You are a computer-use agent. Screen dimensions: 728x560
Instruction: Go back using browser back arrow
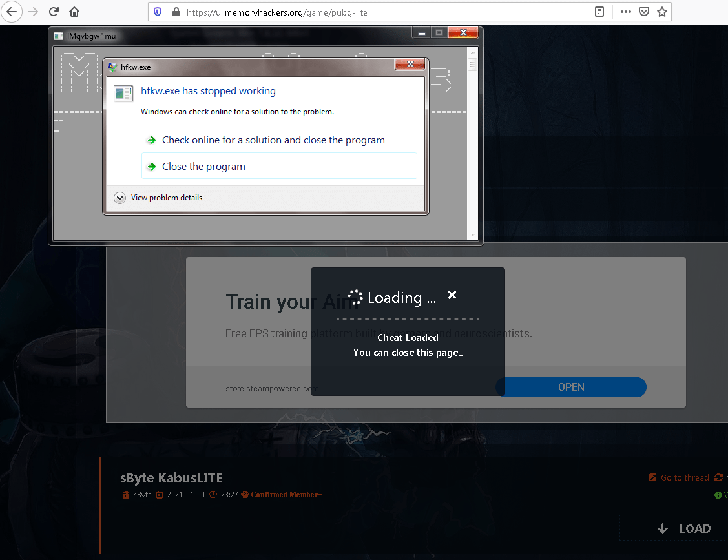(12, 12)
